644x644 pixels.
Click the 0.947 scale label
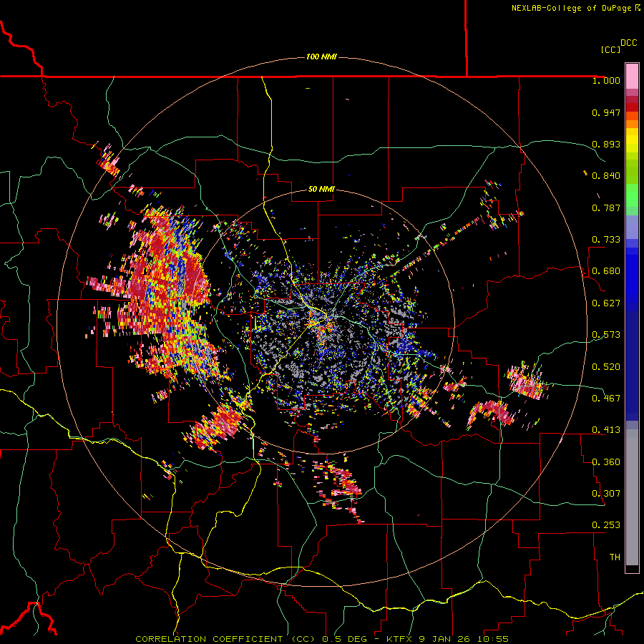(x=606, y=112)
